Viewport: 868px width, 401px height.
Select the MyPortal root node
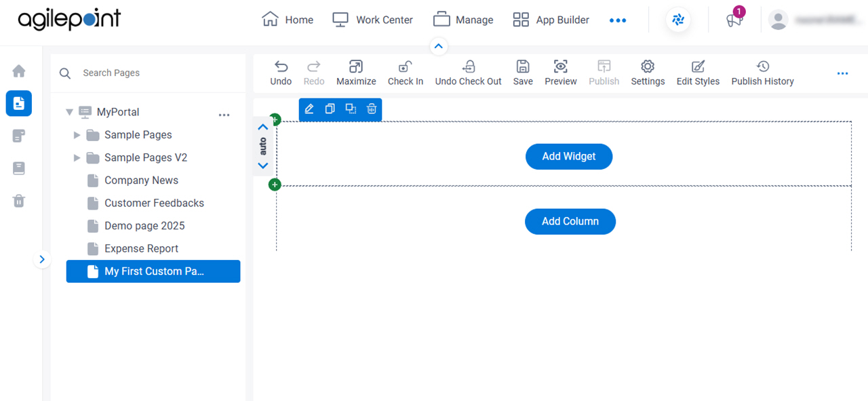[x=118, y=112]
